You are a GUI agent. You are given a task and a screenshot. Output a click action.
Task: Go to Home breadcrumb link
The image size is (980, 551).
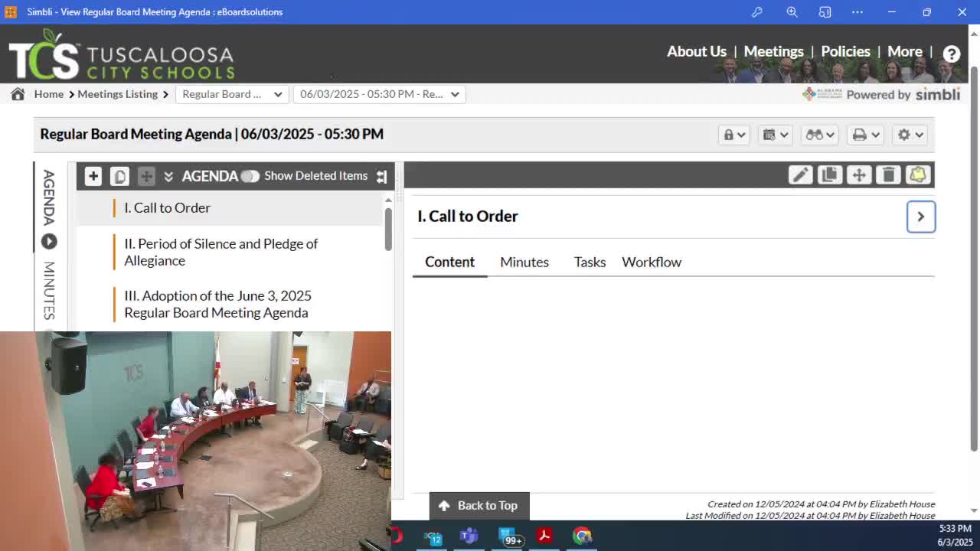(x=48, y=94)
